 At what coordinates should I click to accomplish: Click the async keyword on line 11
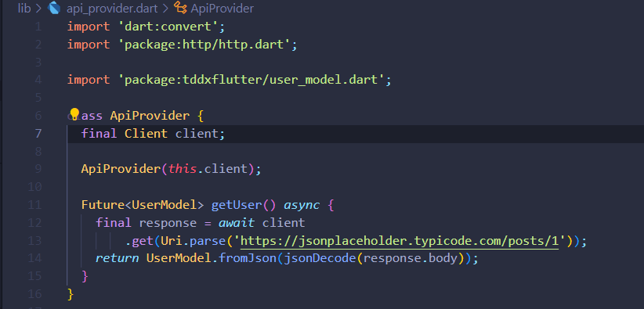(x=302, y=205)
